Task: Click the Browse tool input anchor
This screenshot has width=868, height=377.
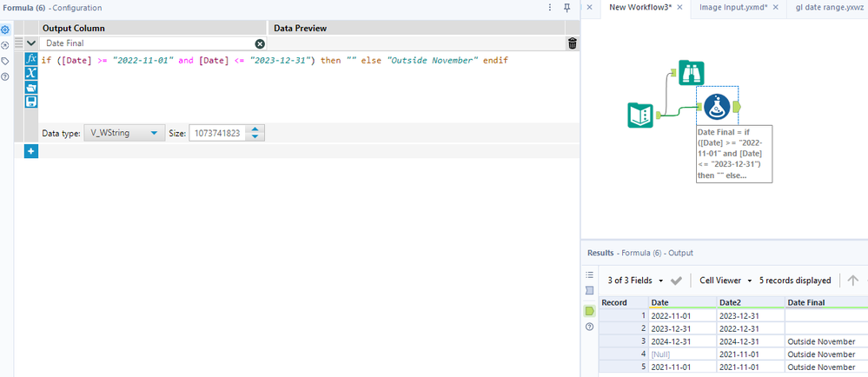Action: tap(674, 72)
